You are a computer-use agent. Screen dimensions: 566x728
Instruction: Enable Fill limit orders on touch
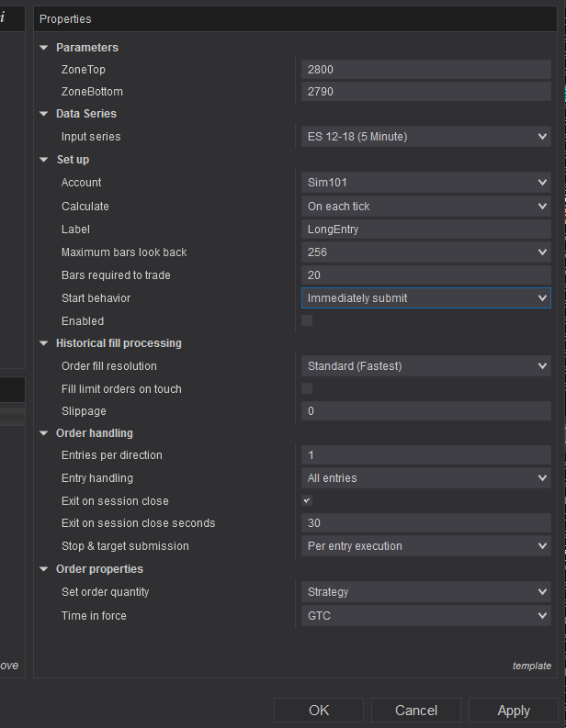point(307,388)
